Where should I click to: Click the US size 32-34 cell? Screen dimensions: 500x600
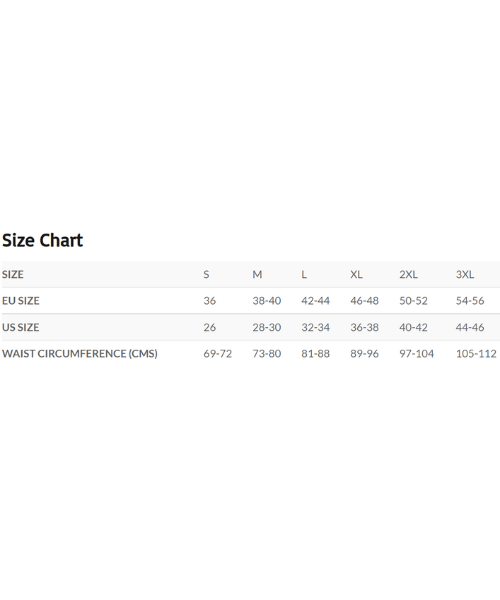coord(315,327)
